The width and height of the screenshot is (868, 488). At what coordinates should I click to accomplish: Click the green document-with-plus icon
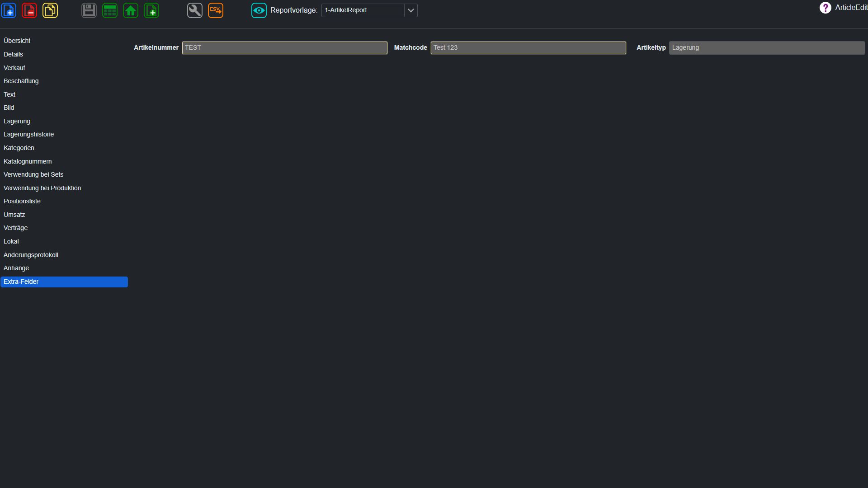click(x=151, y=10)
